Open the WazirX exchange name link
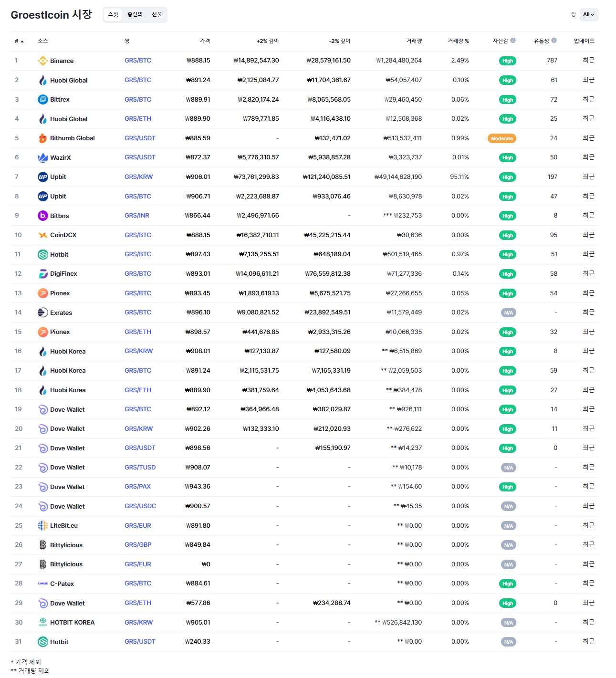The height and width of the screenshot is (678, 616). point(61,158)
